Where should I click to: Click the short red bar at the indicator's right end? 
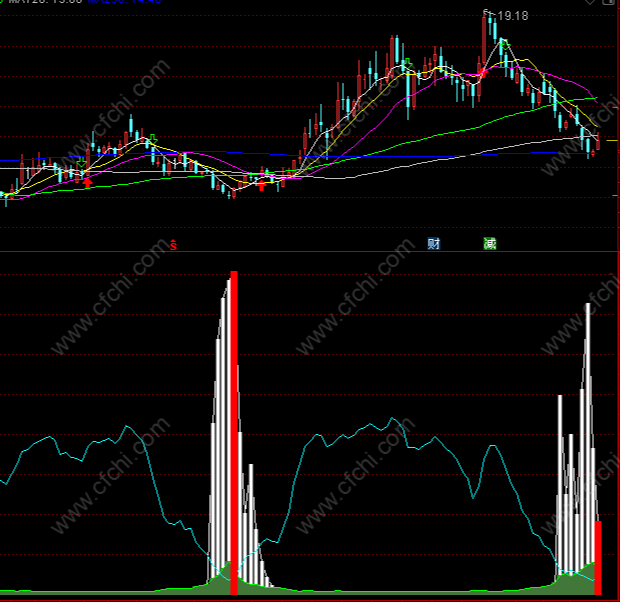tap(598, 558)
